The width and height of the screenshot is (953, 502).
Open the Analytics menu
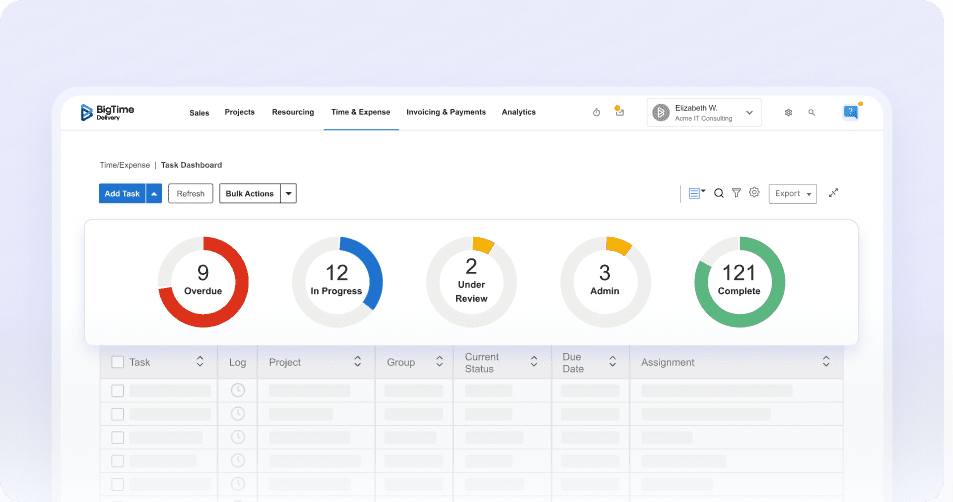518,112
